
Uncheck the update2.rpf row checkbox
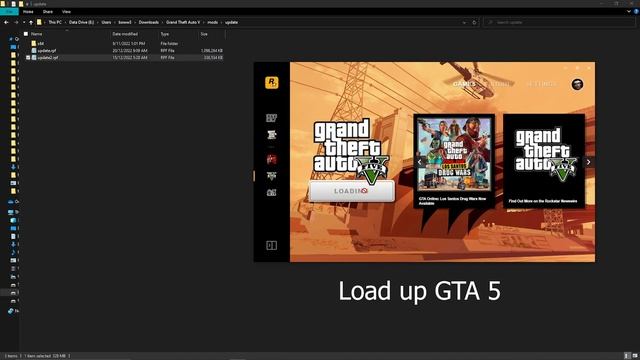tap(28, 58)
